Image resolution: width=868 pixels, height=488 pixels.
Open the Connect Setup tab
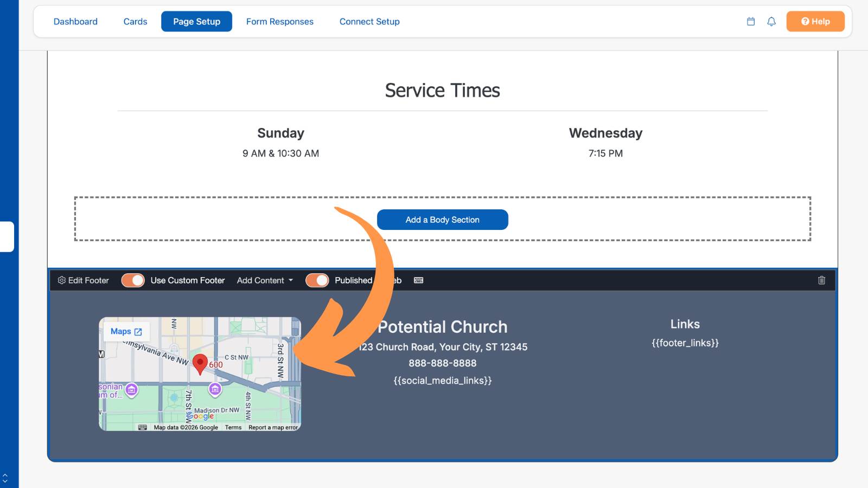coord(369,22)
